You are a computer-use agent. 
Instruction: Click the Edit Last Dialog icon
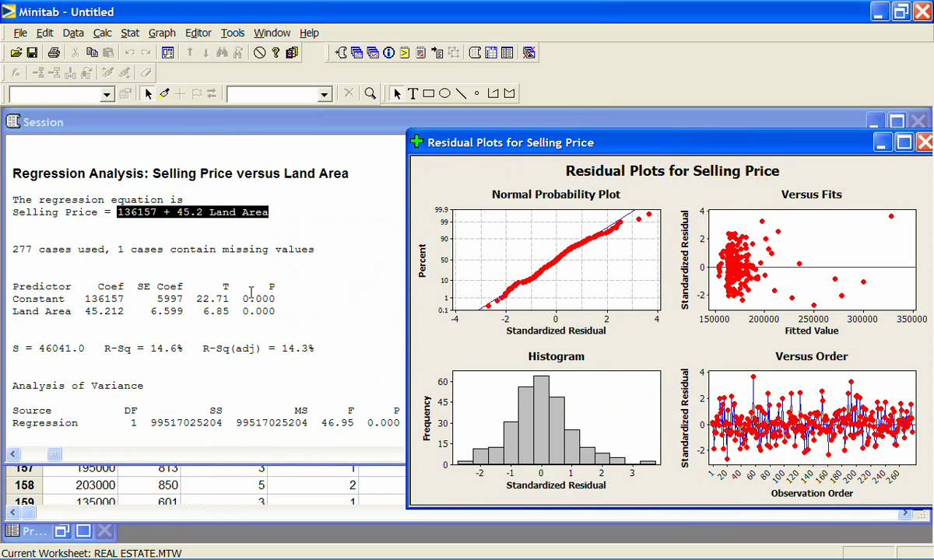click(x=167, y=53)
